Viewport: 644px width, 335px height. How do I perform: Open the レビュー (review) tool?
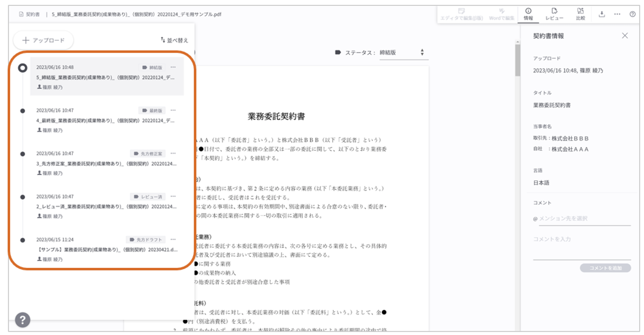(x=554, y=14)
